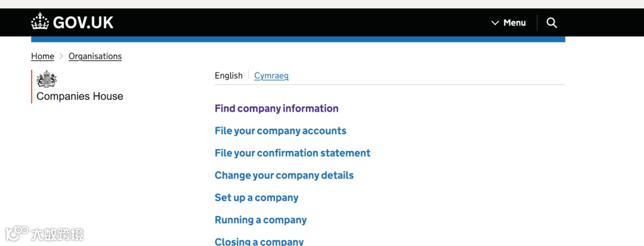Visit the Running a company link

(x=261, y=220)
